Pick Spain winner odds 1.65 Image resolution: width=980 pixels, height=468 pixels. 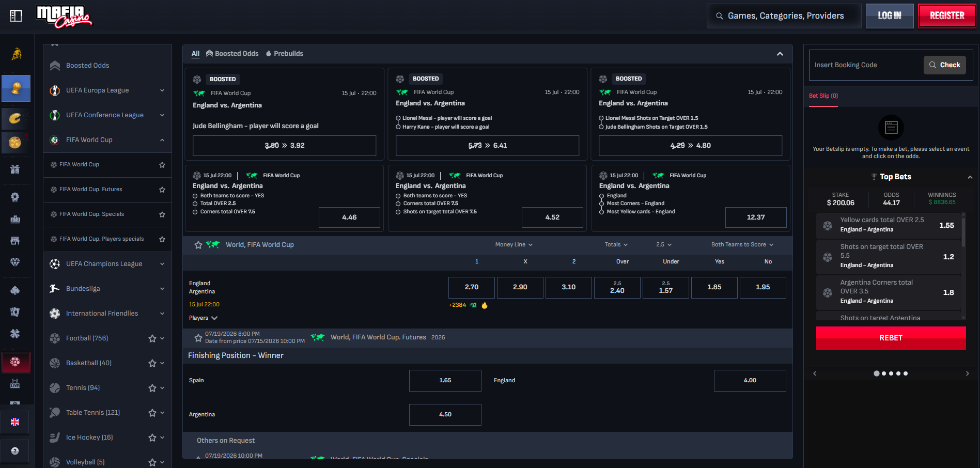click(445, 381)
